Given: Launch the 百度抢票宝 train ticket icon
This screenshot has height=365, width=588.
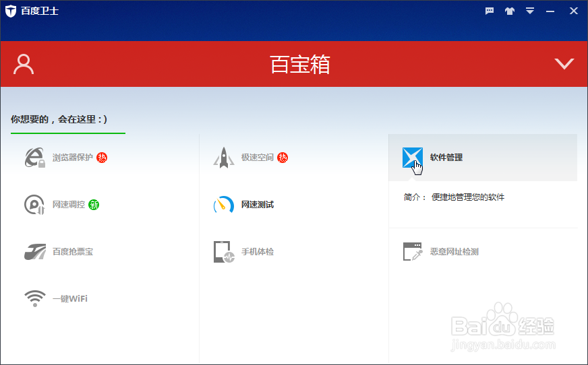Looking at the screenshot, I should pos(35,252).
